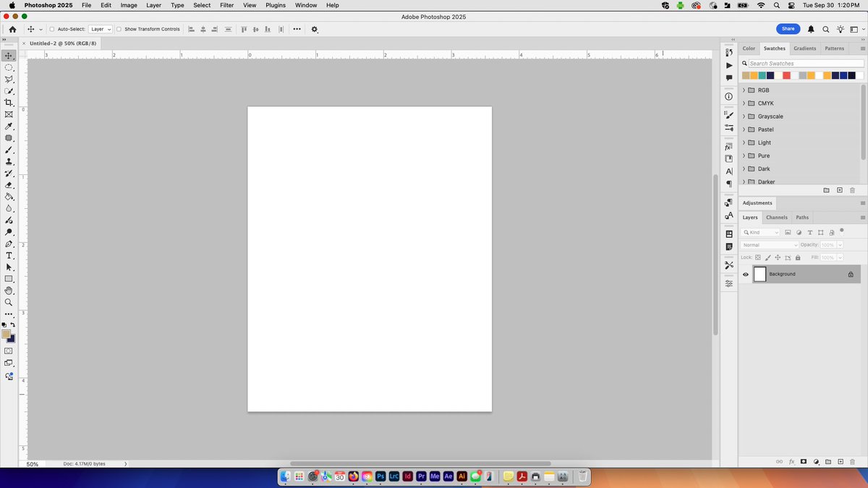This screenshot has height=488, width=868.
Task: Add layer mask icon in Layers panel
Action: pyautogui.click(x=804, y=461)
